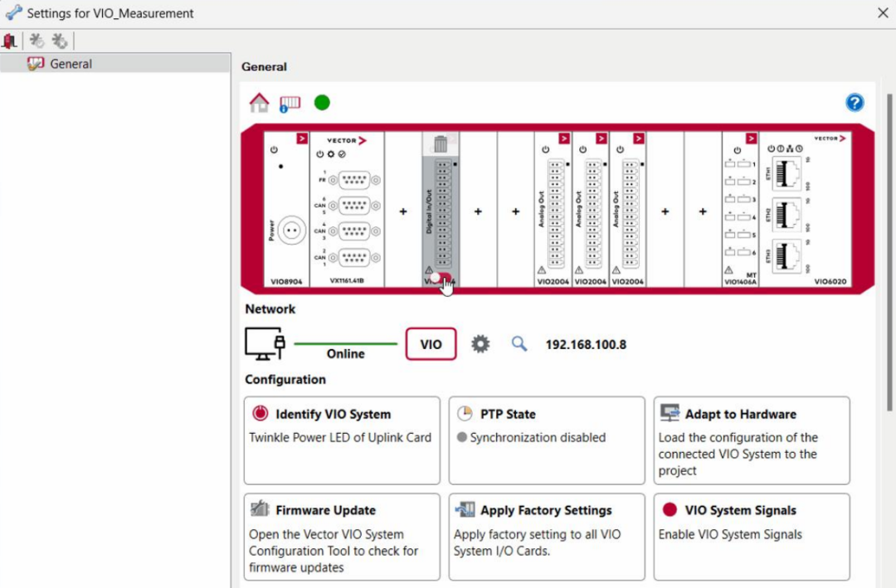Expand the VIO1406A card red arrow

(751, 138)
